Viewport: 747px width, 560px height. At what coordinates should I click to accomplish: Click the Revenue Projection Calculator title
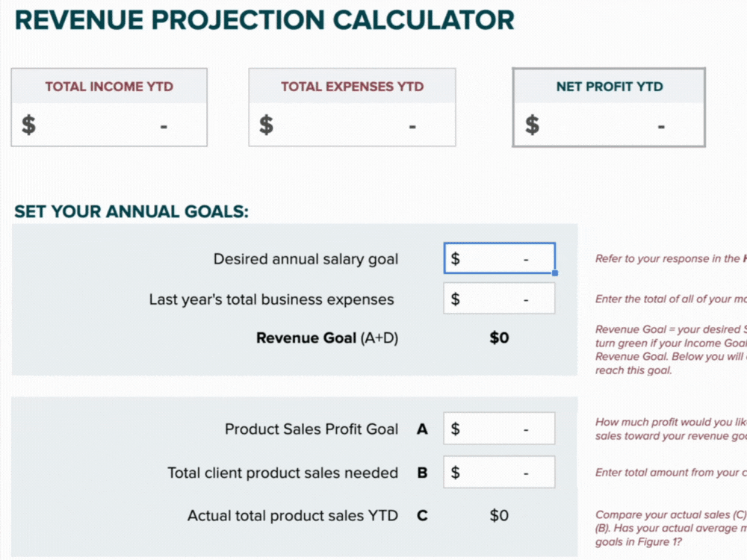264,20
